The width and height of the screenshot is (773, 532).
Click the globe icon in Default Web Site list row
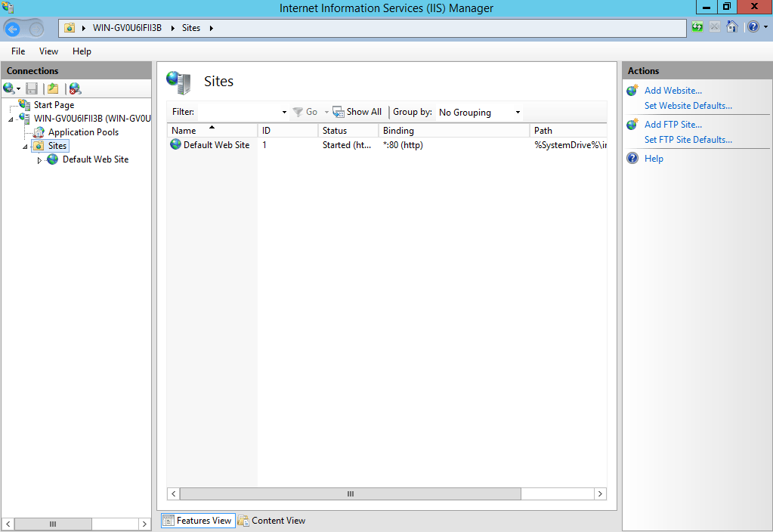[x=175, y=144]
